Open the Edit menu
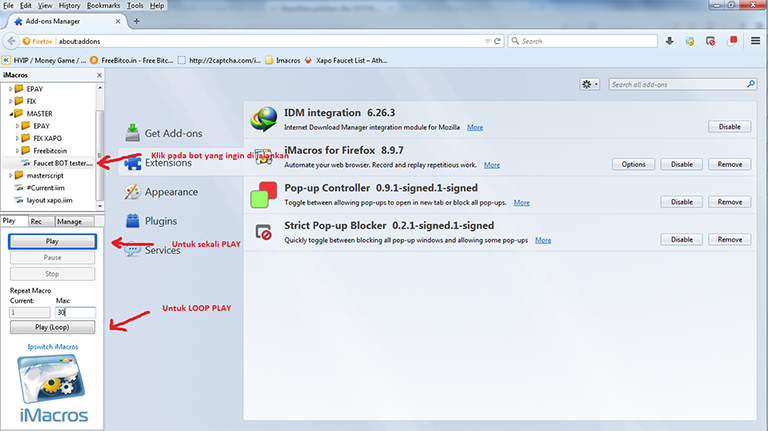The image size is (768, 431). [x=25, y=5]
